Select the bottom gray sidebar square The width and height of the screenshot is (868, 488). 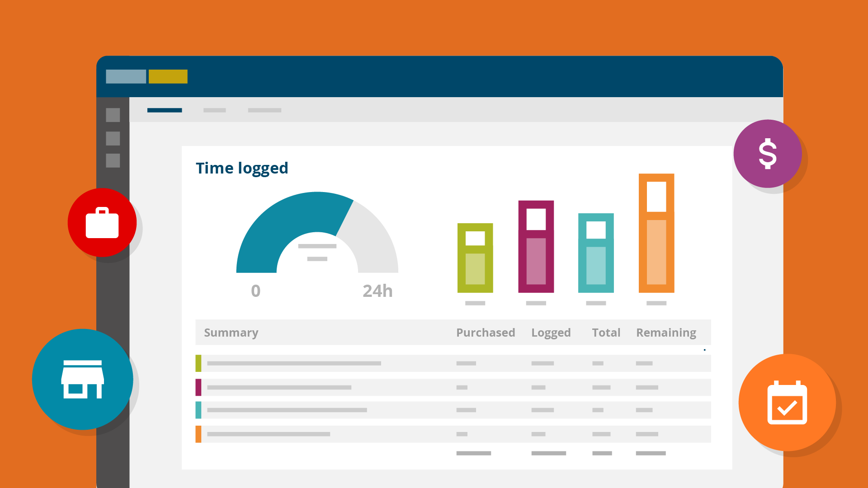click(x=113, y=160)
